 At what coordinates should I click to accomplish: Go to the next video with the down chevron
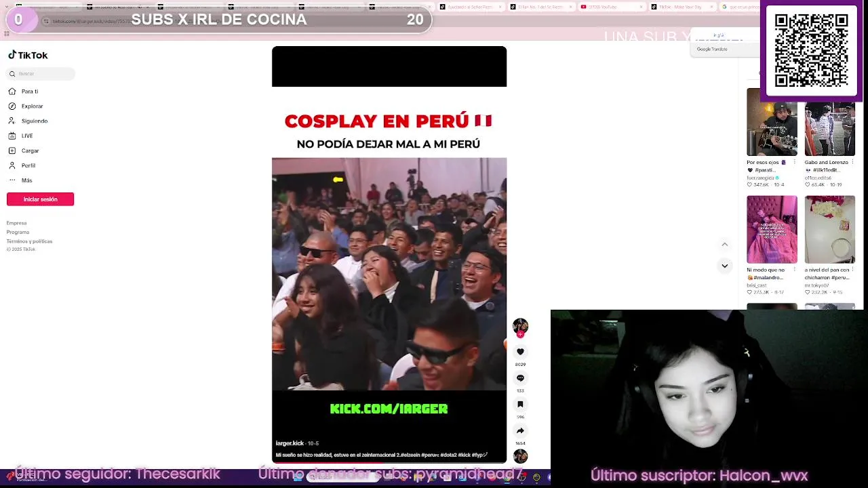tap(725, 266)
